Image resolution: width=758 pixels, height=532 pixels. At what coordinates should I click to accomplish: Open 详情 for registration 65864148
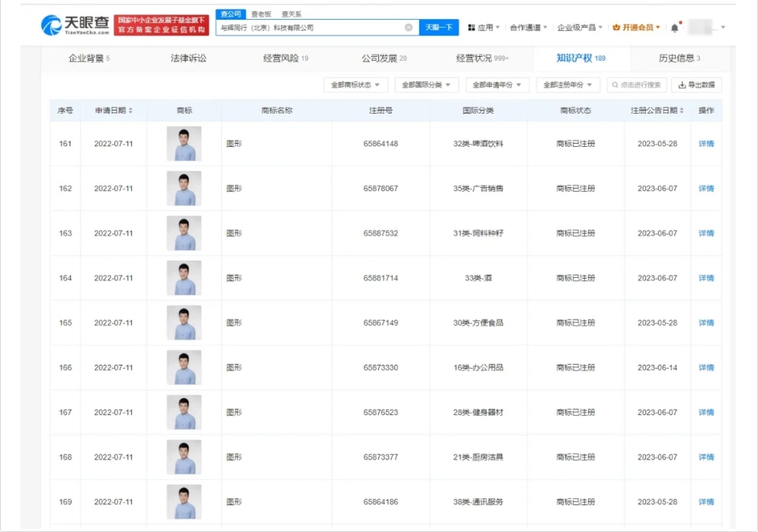[706, 144]
